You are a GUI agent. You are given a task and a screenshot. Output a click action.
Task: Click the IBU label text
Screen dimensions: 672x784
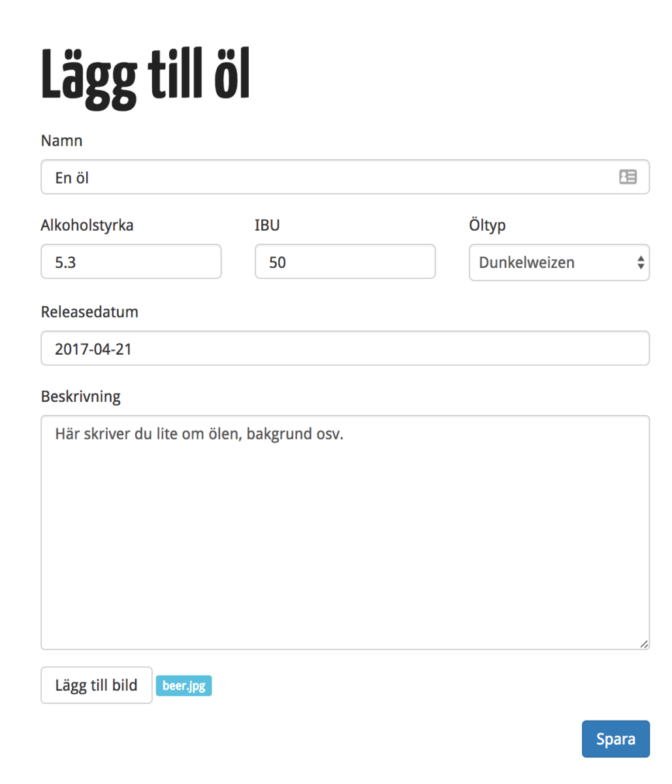click(267, 225)
